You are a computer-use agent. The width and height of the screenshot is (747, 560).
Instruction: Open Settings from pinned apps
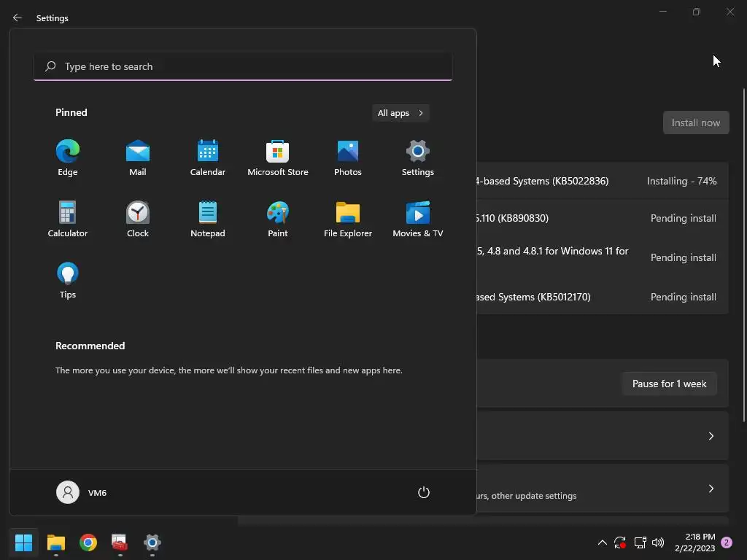pos(418,158)
